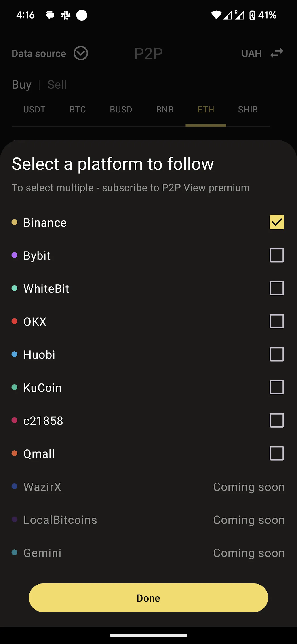Screen dimensions: 297x644
Task: Click the red dot icon beside OKX
Action: [x=15, y=321]
